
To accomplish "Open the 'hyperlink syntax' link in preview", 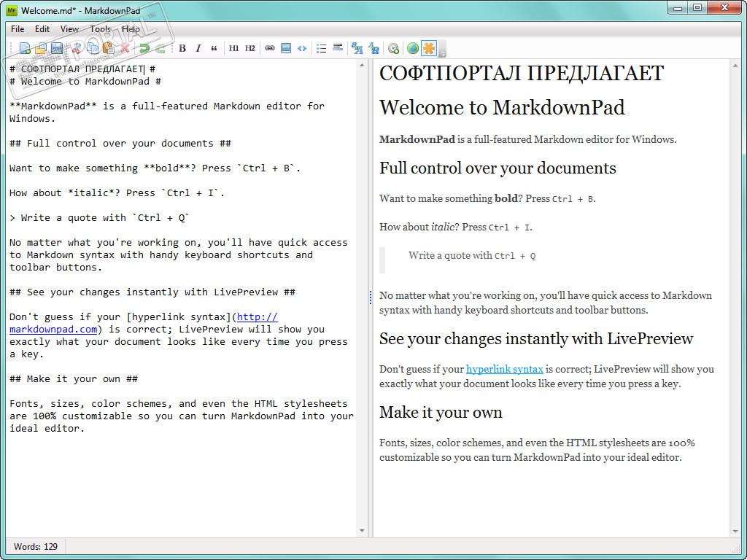I will [505, 369].
